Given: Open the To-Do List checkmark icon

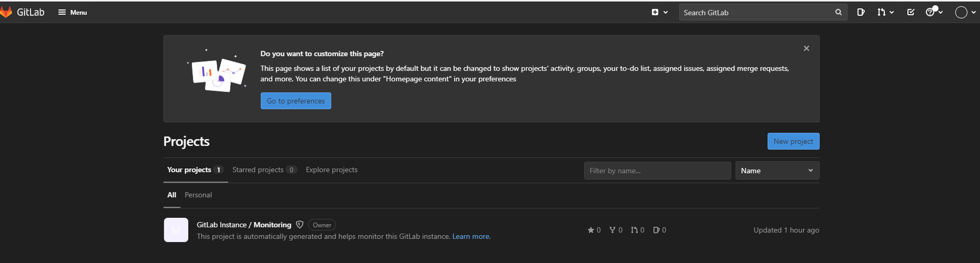Looking at the screenshot, I should click(911, 12).
